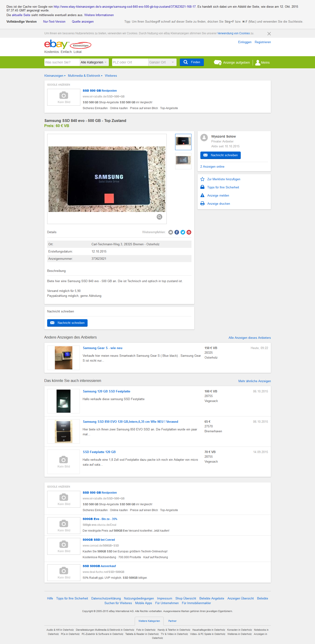The width and height of the screenshot is (315, 644).
Task: Click Zur Merkliste hinzufügen link
Action: coord(224,179)
